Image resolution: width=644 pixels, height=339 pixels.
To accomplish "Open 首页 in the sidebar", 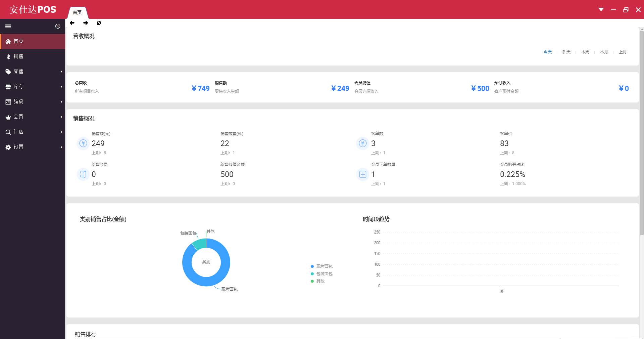I will [x=33, y=41].
